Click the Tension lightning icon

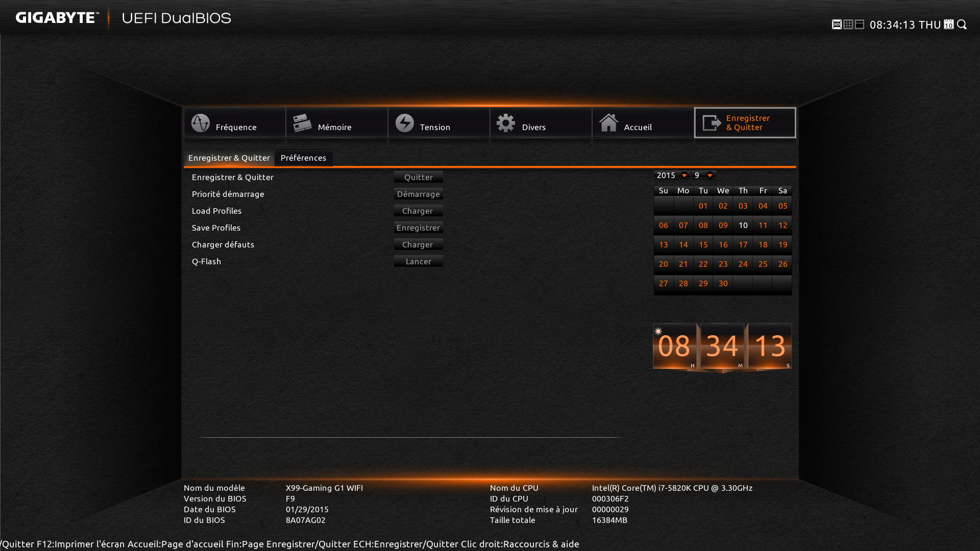tap(404, 123)
